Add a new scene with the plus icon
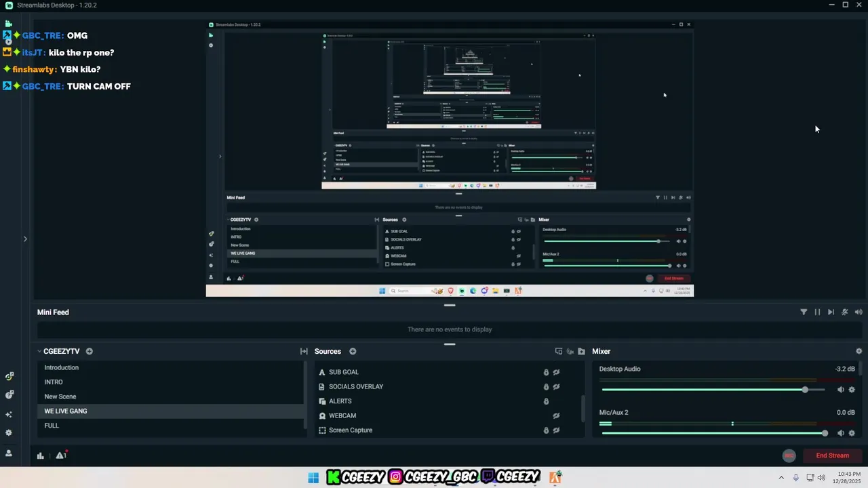This screenshot has height=488, width=868. point(90,351)
